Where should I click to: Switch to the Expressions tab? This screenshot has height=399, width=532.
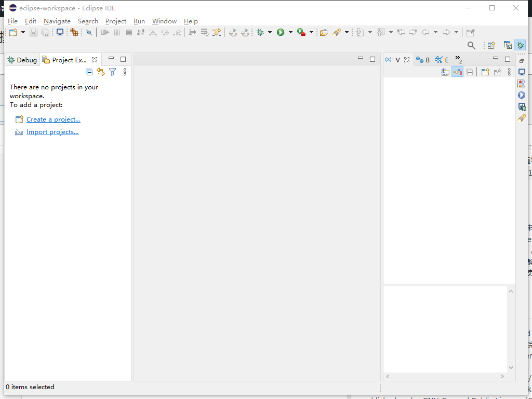442,60
